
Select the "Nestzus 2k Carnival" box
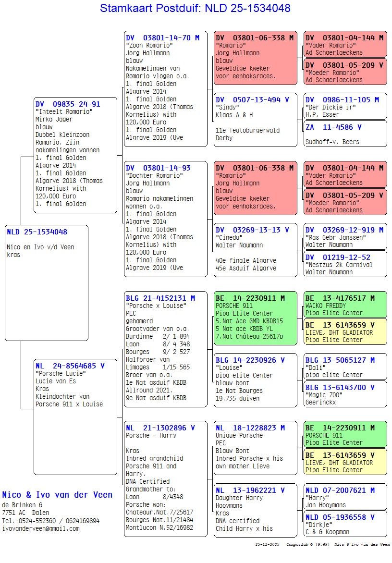[345, 264]
